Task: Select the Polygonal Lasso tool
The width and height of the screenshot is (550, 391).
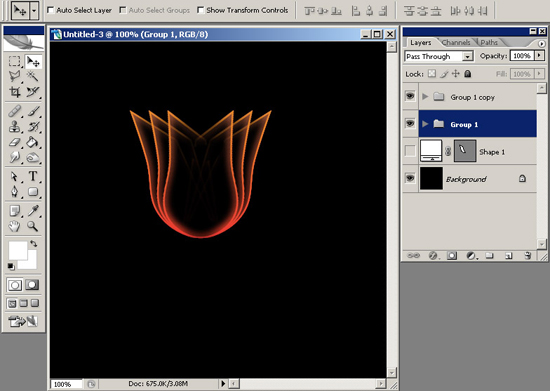Action: 14,76
